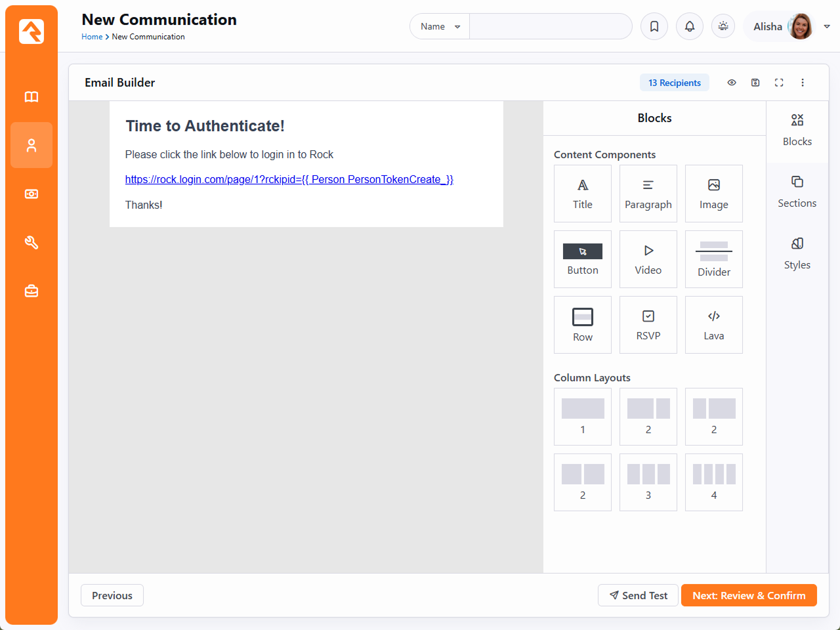Open the notifications bell
Viewport: 840px width, 630px height.
click(x=690, y=27)
